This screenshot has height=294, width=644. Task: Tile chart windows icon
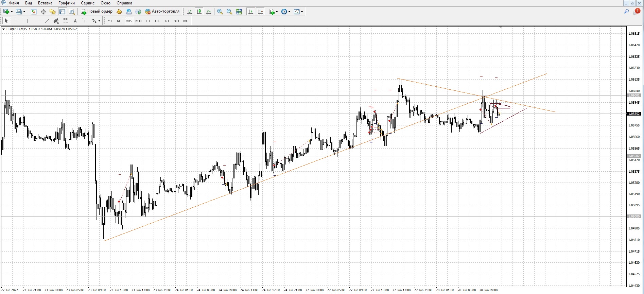pos(239,12)
